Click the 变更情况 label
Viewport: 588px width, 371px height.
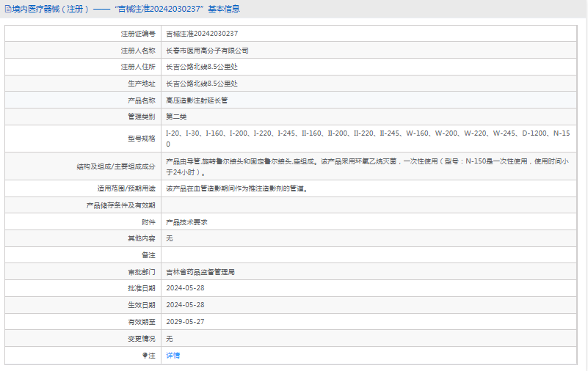pos(142,339)
